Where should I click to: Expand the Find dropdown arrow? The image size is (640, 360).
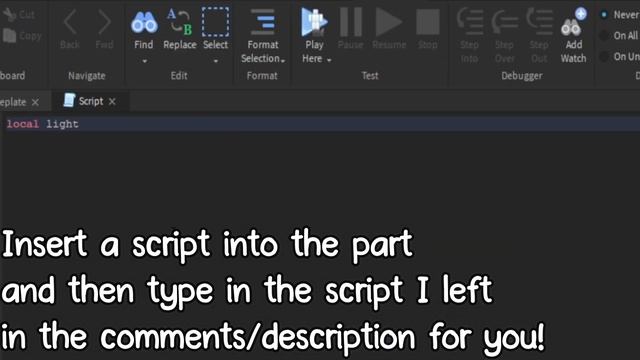tap(144, 61)
